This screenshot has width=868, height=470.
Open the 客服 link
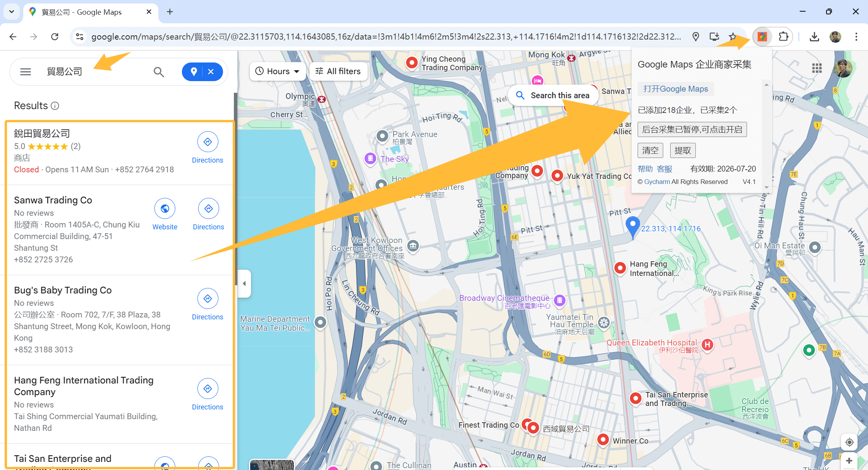pos(664,169)
